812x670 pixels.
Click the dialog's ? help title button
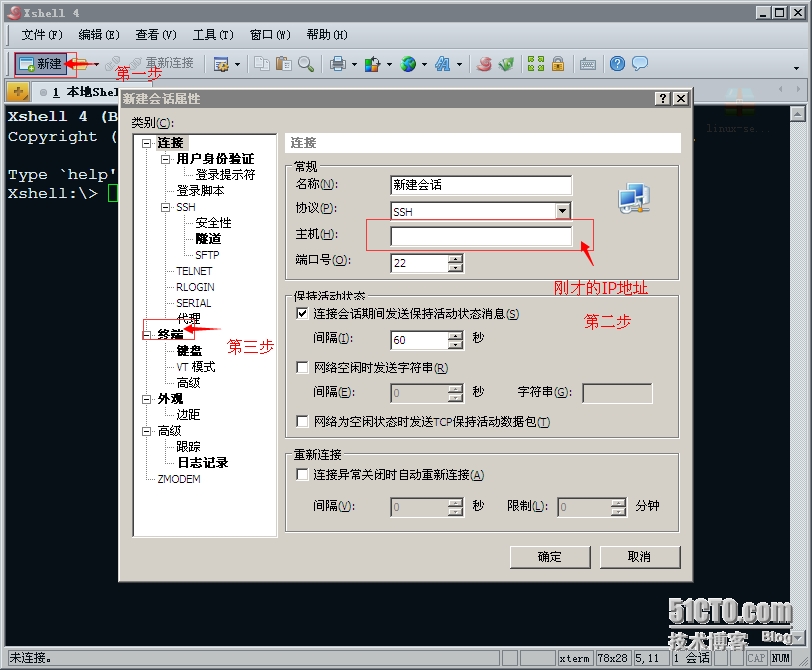663,98
